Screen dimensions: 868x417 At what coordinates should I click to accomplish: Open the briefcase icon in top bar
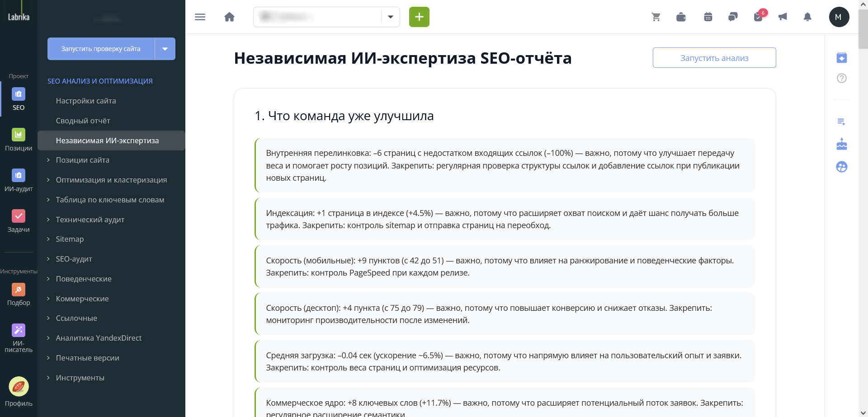pos(681,17)
